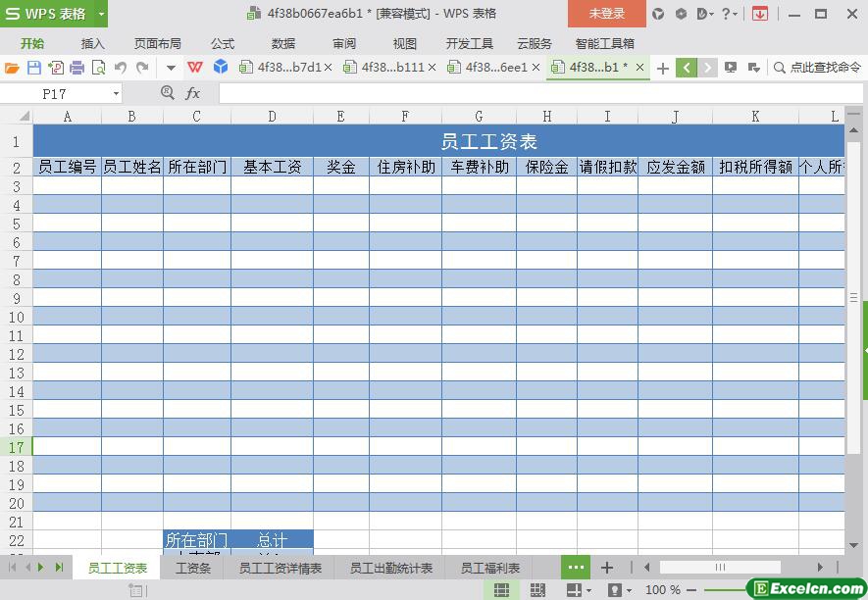Expand the Name Box dropdown arrow

tap(116, 93)
